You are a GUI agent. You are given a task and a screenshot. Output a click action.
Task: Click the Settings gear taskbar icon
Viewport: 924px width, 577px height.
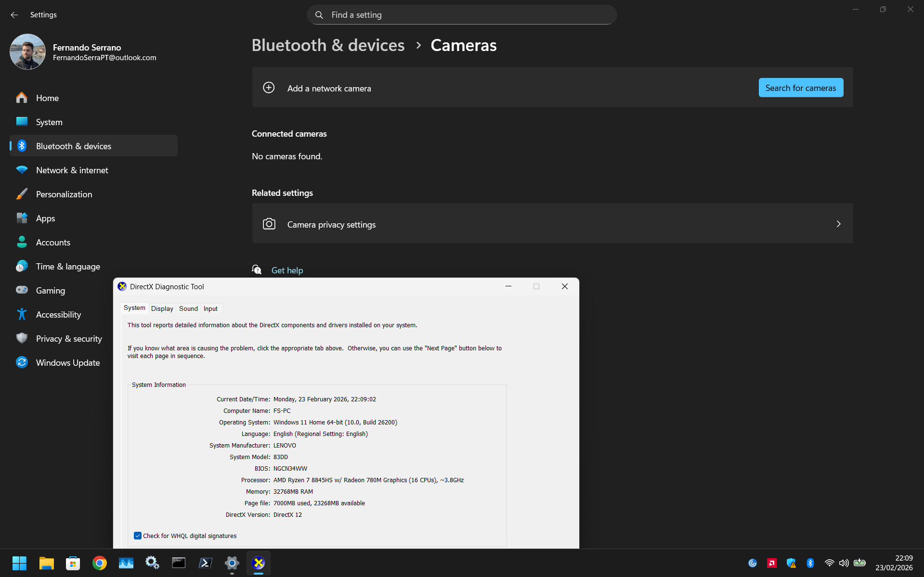232,563
